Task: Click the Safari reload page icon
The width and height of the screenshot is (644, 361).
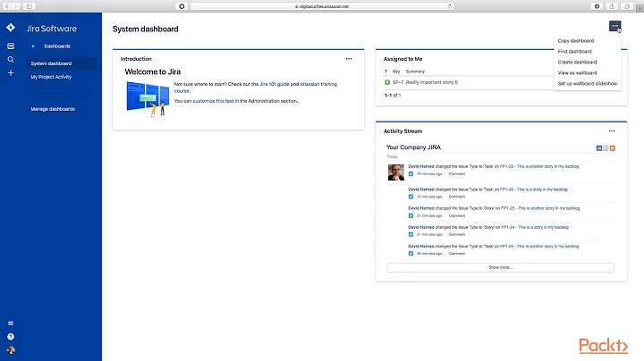Action: pos(450,6)
